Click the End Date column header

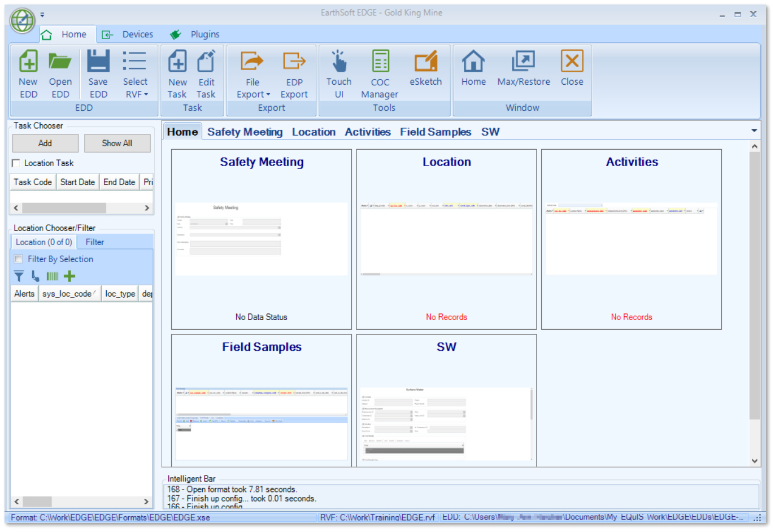pos(119,182)
